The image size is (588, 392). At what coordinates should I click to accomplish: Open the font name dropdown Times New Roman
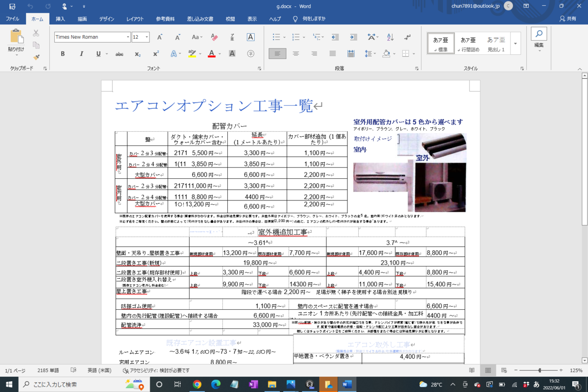(128, 37)
